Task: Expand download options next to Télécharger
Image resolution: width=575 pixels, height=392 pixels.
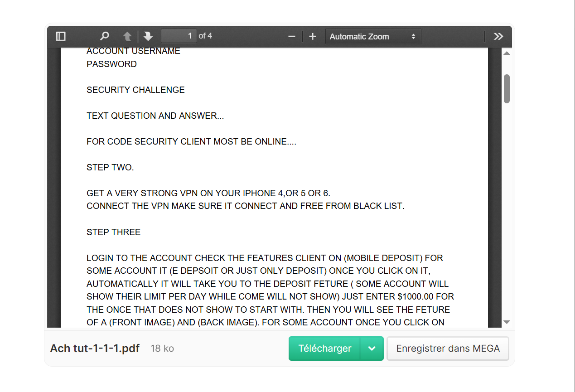Action: coord(372,348)
